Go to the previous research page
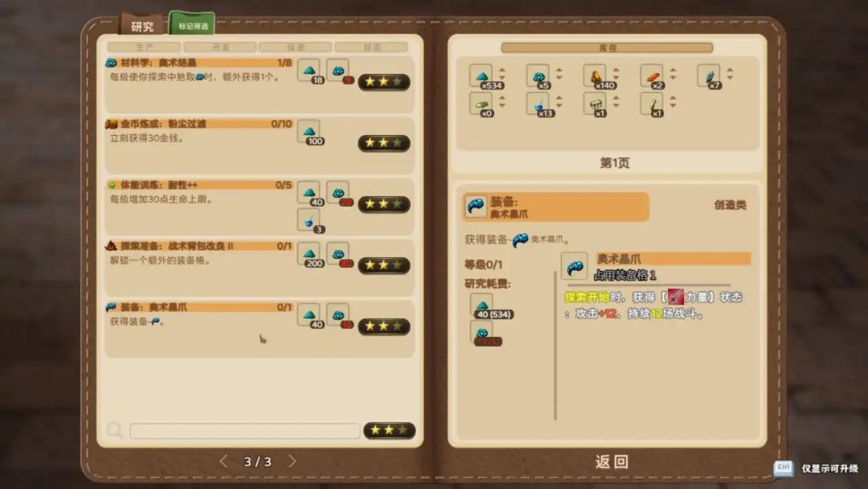 click(x=223, y=461)
